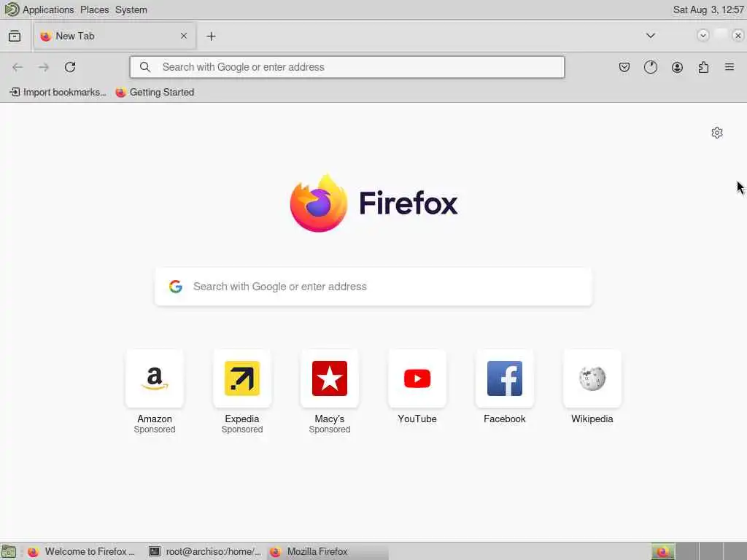The image size is (747, 560).
Task: Go forward one page
Action: 44,67
